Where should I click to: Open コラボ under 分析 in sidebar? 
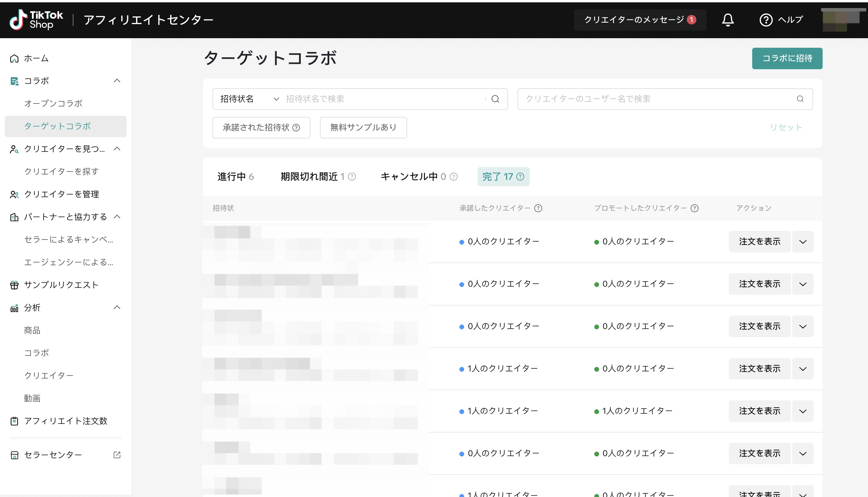[36, 353]
